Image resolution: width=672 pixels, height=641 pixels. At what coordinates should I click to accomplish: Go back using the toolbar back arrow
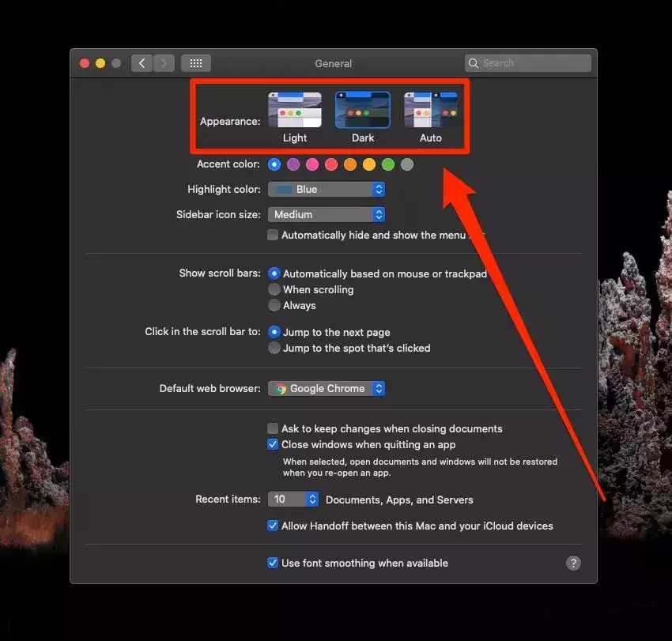click(x=142, y=63)
